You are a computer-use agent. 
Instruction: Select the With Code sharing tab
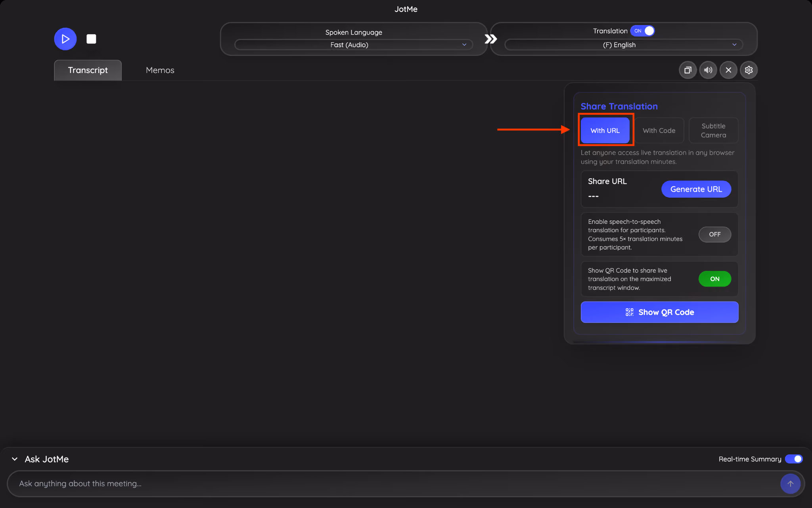click(659, 131)
